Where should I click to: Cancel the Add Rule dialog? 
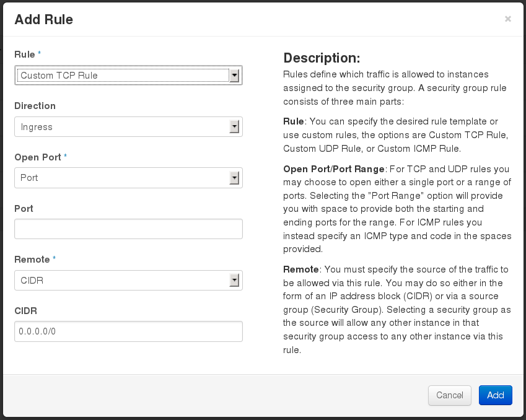[x=450, y=395]
